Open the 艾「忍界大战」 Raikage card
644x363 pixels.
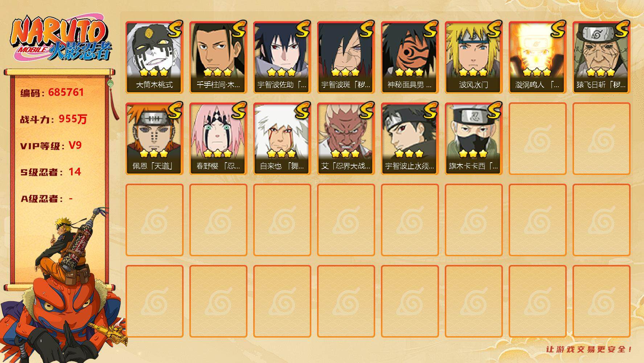point(346,139)
